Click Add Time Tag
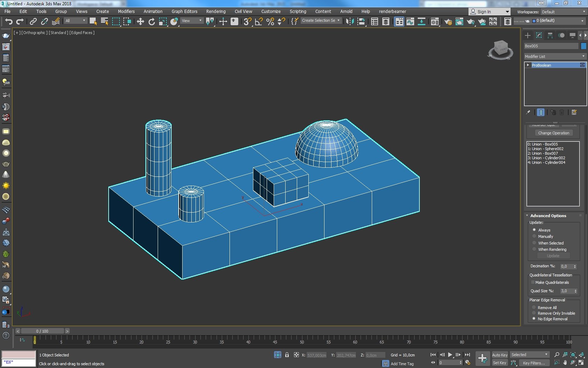The height and width of the screenshot is (368, 588). (x=402, y=363)
